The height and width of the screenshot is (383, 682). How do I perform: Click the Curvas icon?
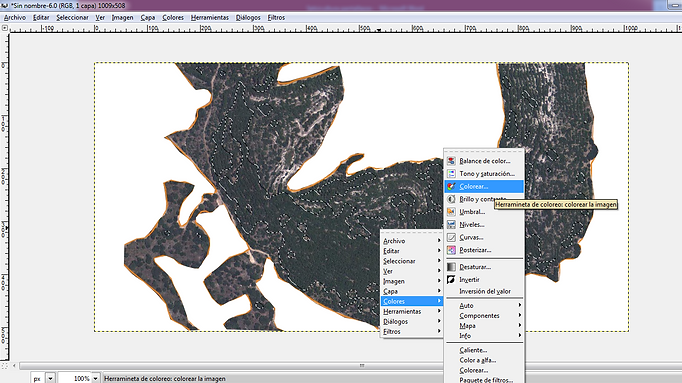pos(451,237)
